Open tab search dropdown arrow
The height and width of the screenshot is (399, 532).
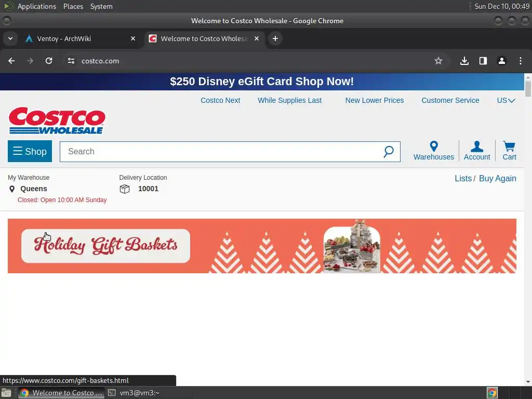pos(10,38)
